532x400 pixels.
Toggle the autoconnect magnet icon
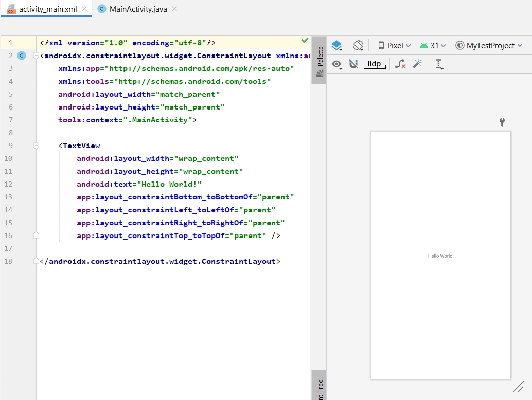(353, 64)
